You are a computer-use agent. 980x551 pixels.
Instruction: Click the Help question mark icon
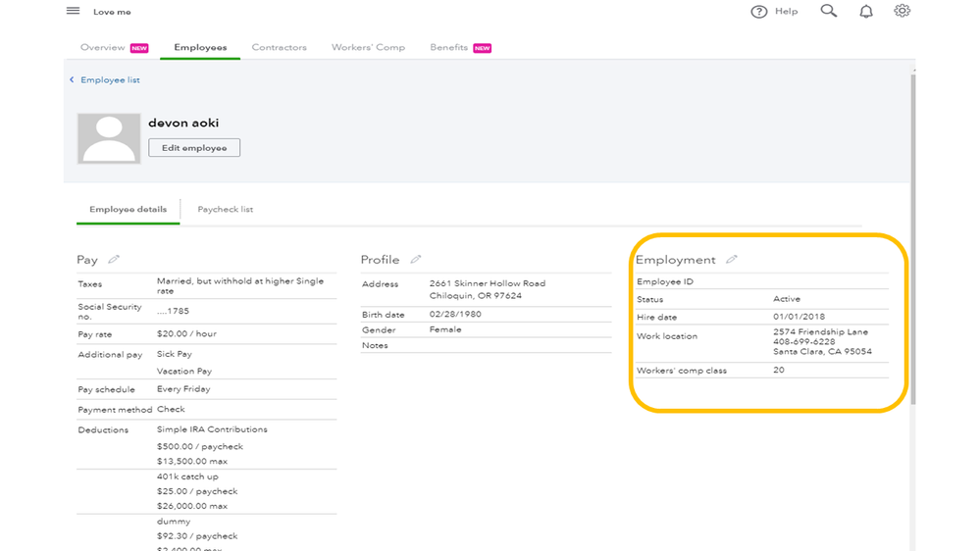758,12
